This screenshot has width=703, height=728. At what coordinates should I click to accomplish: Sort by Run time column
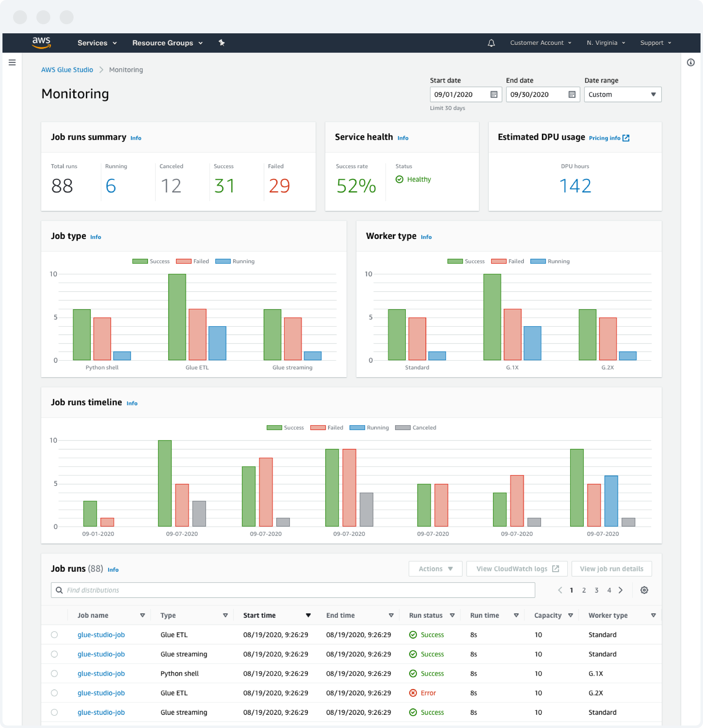pos(516,615)
